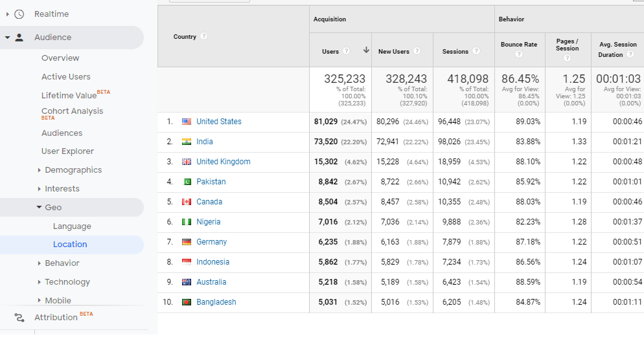Screen dimensions: 644x339
Task: Click the Attribution icon in sidebar
Action: click(19, 317)
